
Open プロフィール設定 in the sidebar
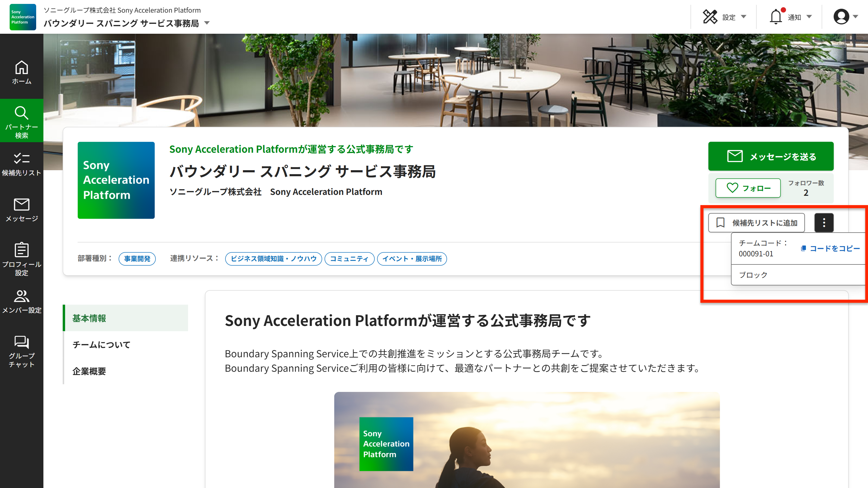click(22, 259)
